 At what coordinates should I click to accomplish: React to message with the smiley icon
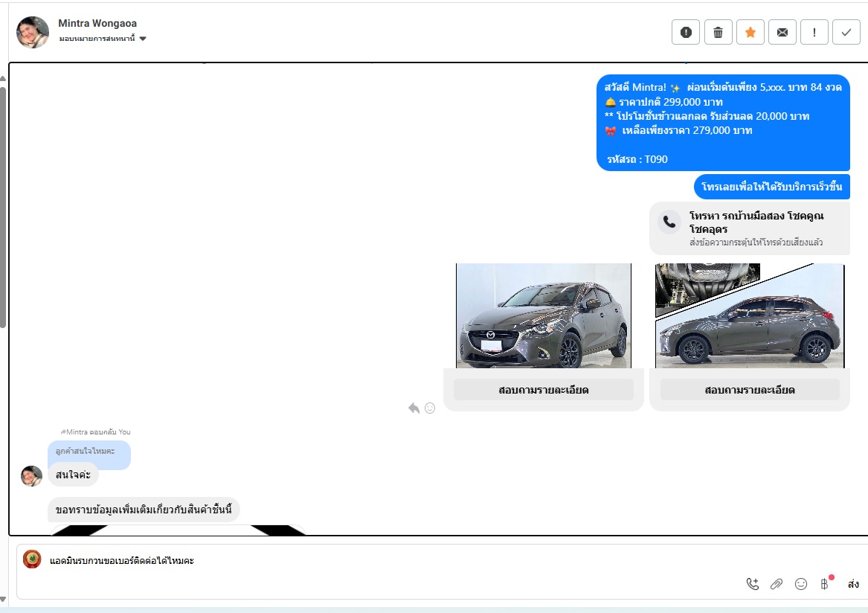[x=430, y=408]
